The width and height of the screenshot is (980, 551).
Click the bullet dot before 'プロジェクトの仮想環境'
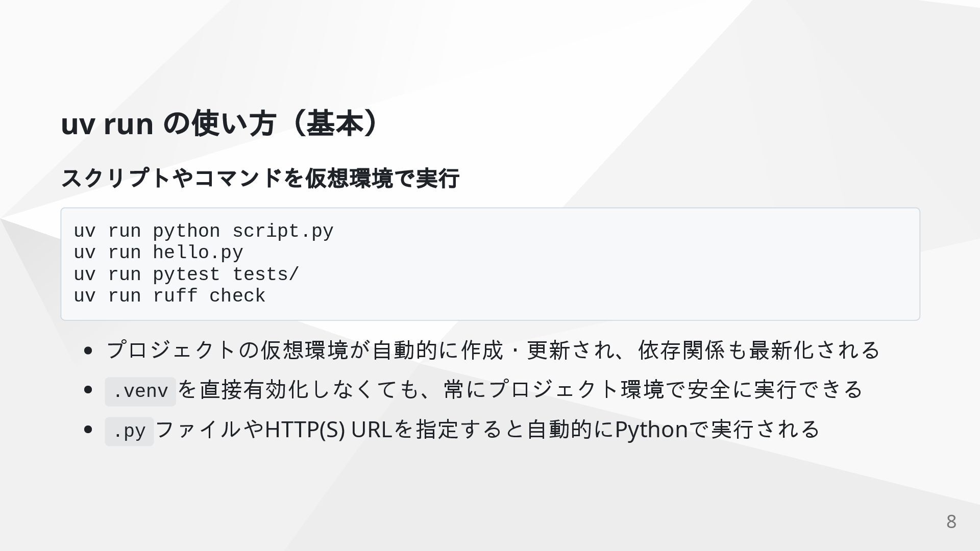point(88,350)
